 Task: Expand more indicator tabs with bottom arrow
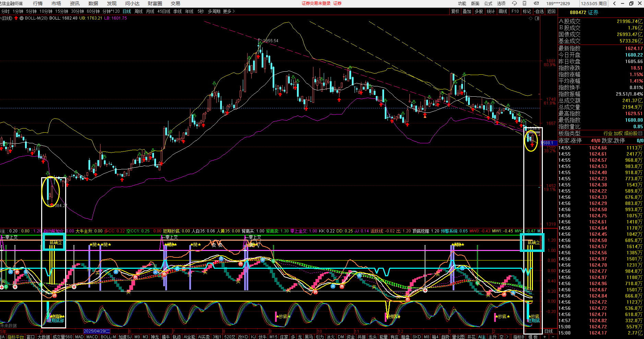point(507,337)
